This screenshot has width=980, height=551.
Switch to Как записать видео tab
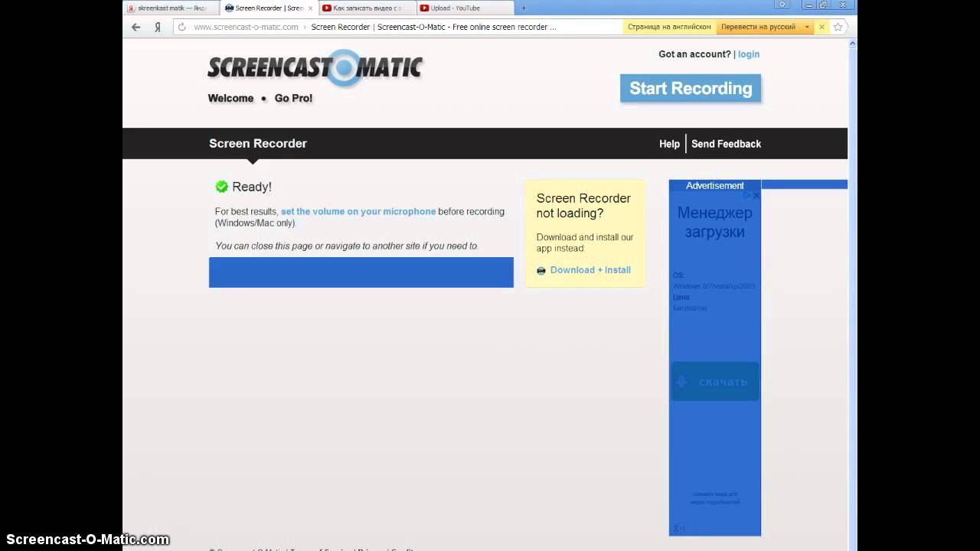point(366,8)
